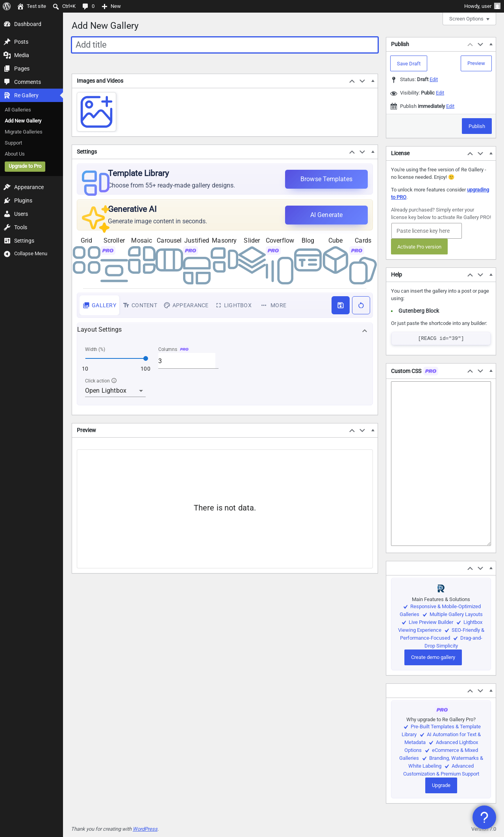The height and width of the screenshot is (837, 504).
Task: Click the reset settings circular arrow icon
Action: click(x=361, y=305)
